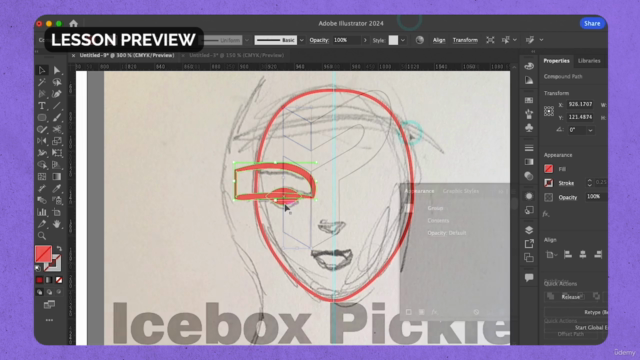The width and height of the screenshot is (640, 360).
Task: Select the Column Graph tool
Action: (42, 212)
